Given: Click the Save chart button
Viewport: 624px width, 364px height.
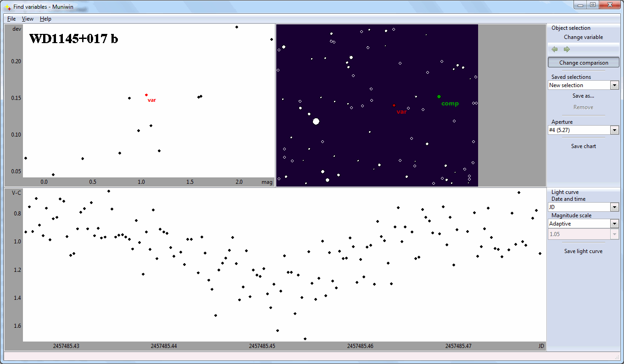Looking at the screenshot, I should pos(583,146).
